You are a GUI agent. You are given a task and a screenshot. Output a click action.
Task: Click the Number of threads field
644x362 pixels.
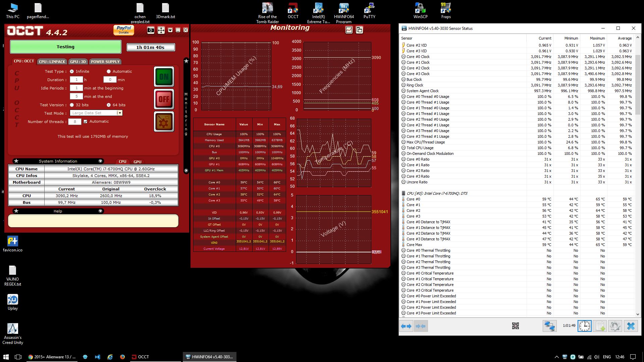point(75,122)
